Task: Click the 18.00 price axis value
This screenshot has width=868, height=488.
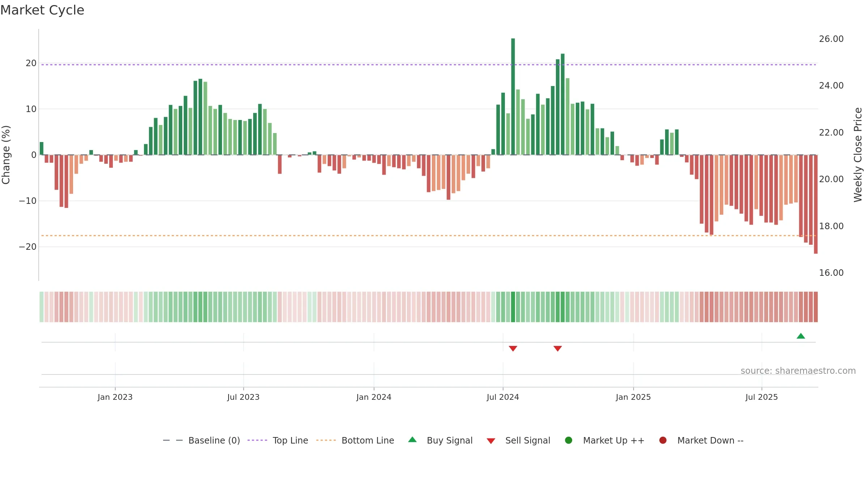Action: [831, 226]
